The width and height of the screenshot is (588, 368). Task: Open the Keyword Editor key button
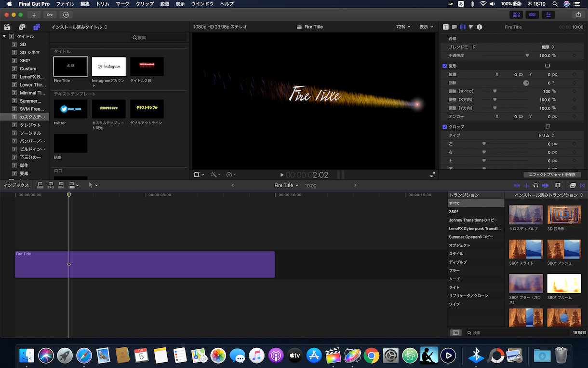point(50,14)
